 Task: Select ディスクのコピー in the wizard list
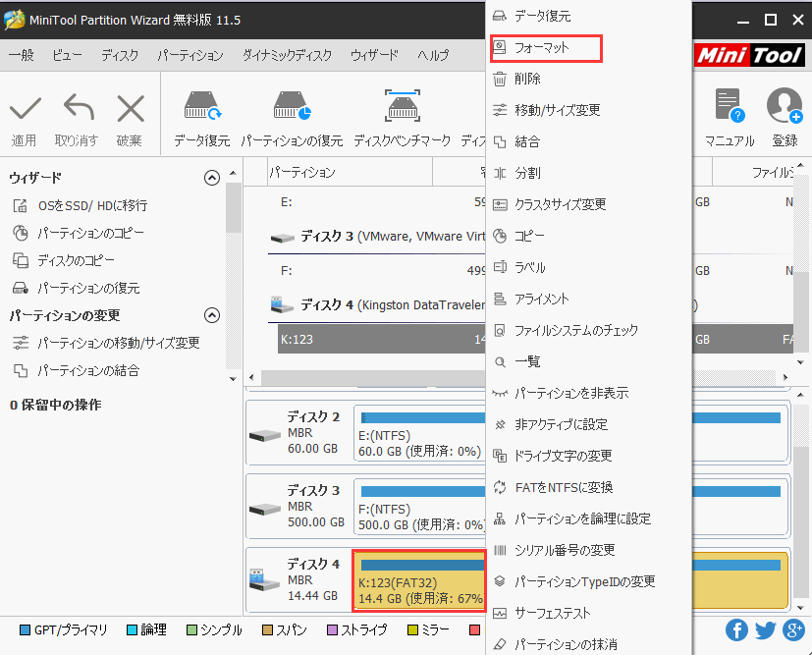[x=64, y=260]
